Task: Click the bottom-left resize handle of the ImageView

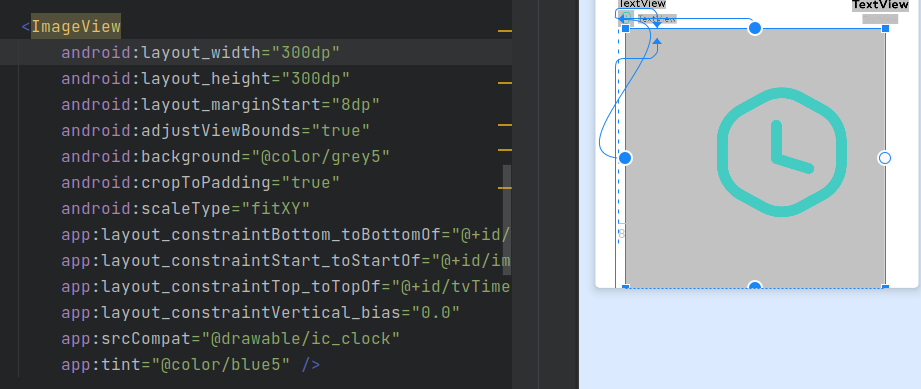Action: 626,287
